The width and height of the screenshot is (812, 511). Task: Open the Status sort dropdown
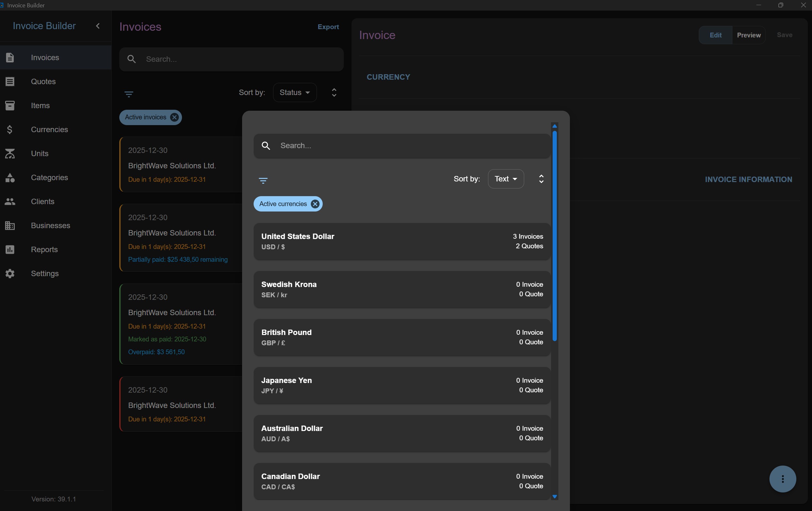(295, 92)
